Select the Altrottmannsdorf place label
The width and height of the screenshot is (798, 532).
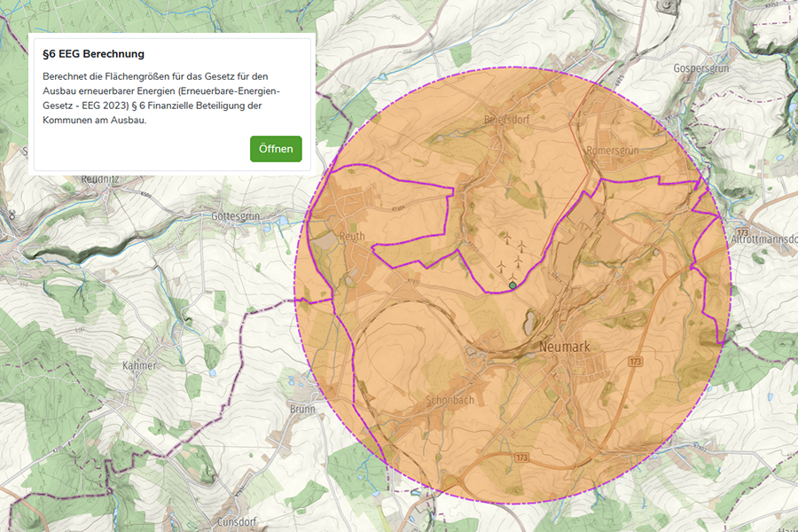point(763,239)
